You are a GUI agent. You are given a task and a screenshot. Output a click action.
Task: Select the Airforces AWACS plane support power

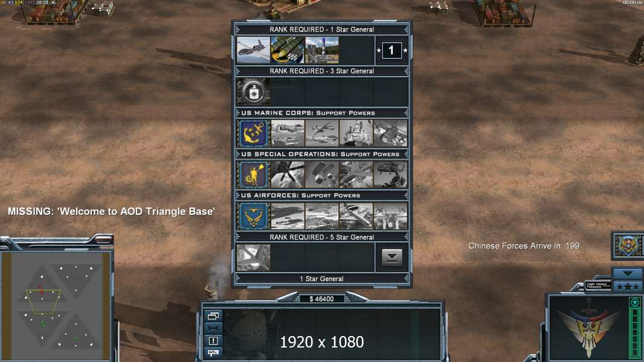point(356,216)
